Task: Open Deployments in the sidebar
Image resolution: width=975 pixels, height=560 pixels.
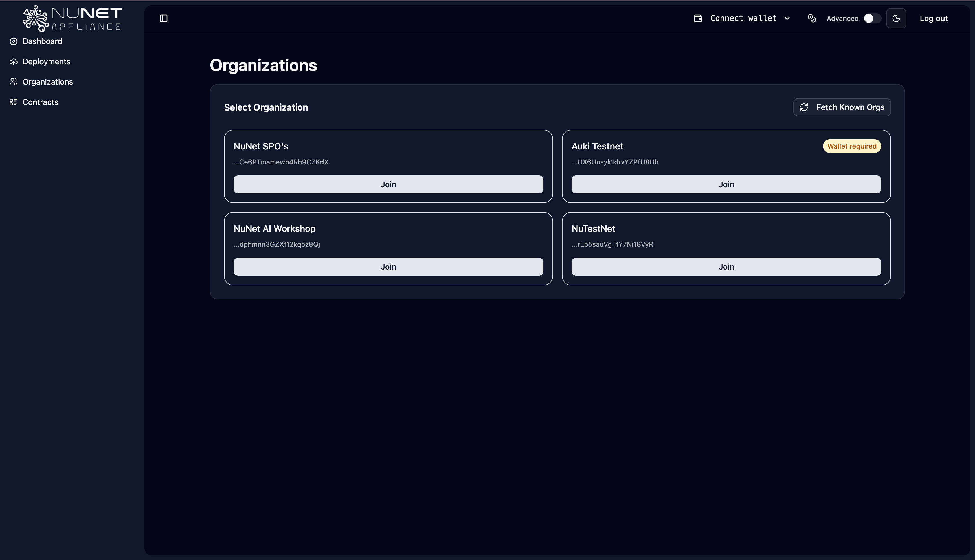Action: 46,61
